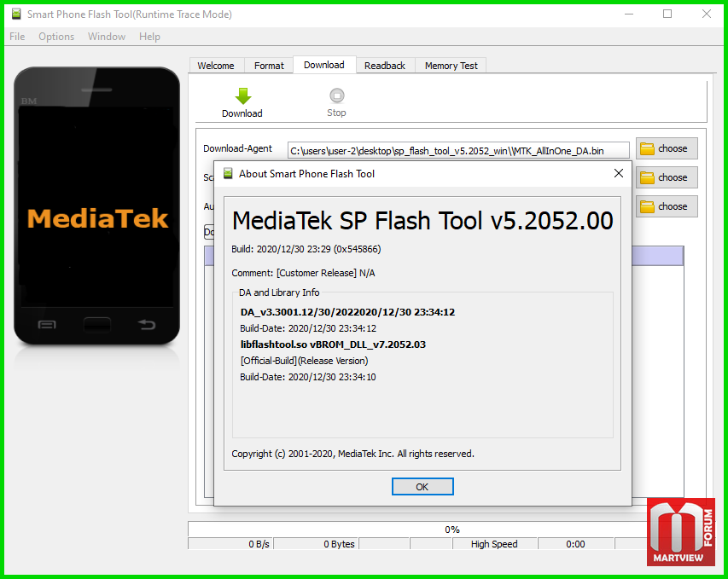728x579 pixels.
Task: Minimize the Smart Phone Flash Tool window
Action: click(x=629, y=14)
